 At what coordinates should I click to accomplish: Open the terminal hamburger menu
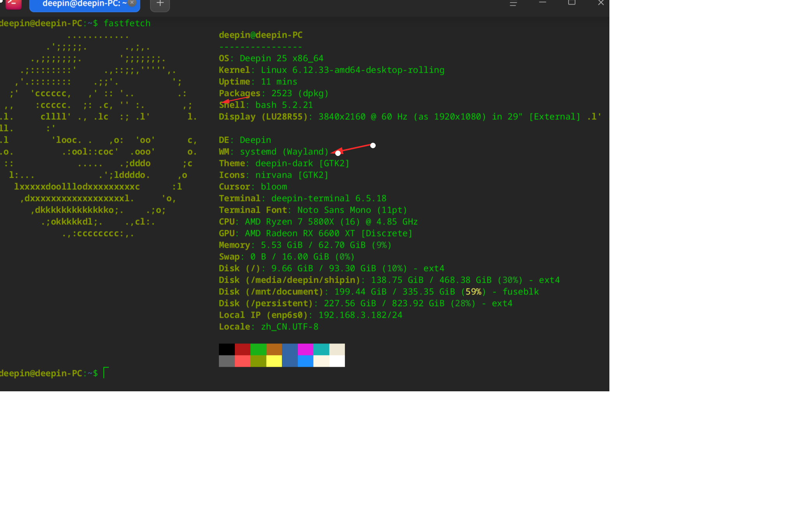coord(513,4)
